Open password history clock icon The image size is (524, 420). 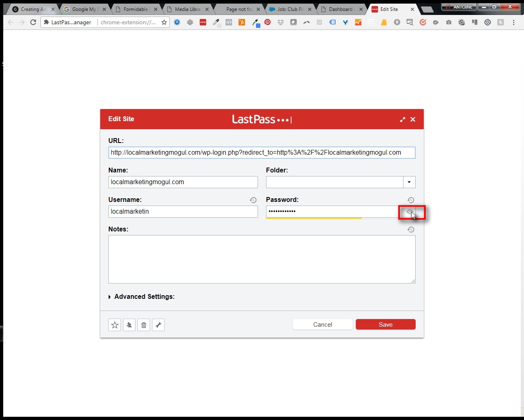coord(411,200)
